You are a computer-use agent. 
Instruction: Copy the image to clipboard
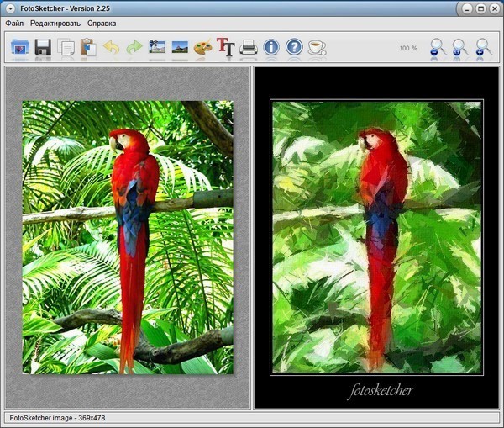(66, 48)
